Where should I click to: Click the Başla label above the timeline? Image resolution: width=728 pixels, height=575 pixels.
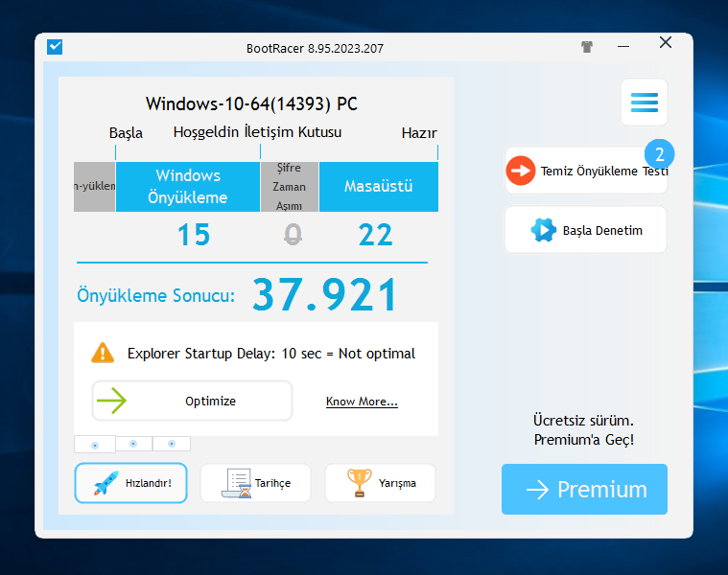[x=126, y=133]
